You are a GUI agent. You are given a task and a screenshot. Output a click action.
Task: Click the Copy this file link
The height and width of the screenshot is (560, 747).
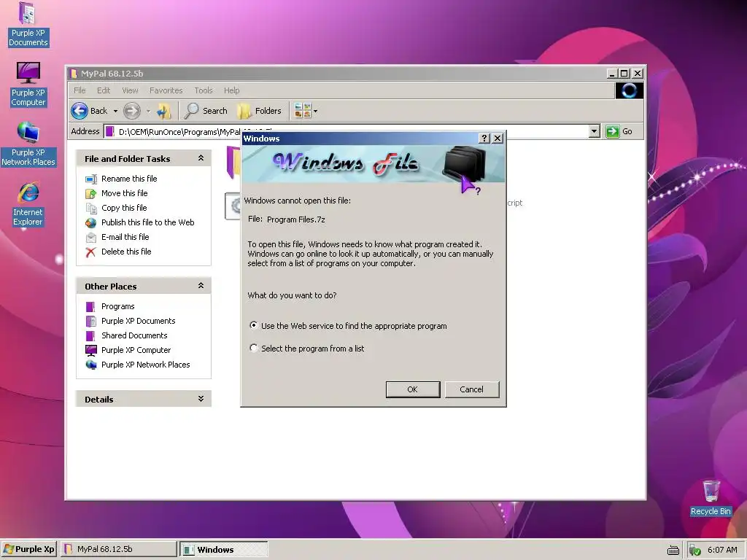click(124, 208)
